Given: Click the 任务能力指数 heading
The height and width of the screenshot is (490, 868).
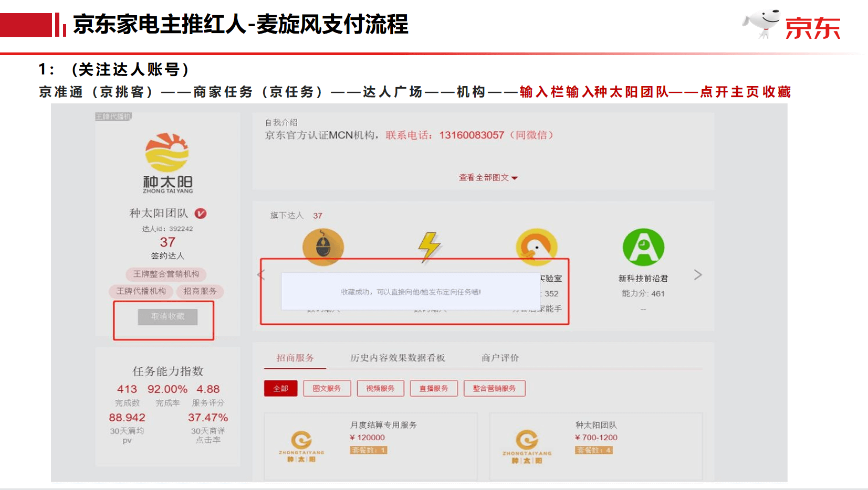Looking at the screenshot, I should click(168, 371).
